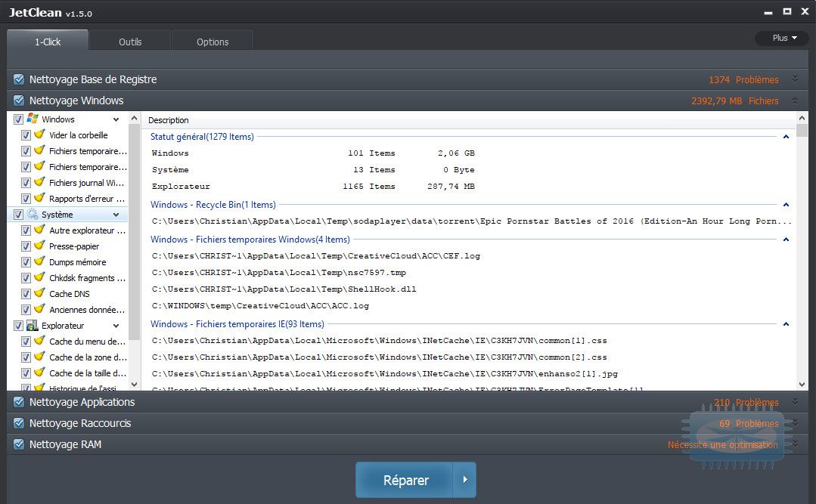Viewport: 816px width, 504px height.
Task: Click the broom icon beside Anciennes donnée...
Action: 39,309
